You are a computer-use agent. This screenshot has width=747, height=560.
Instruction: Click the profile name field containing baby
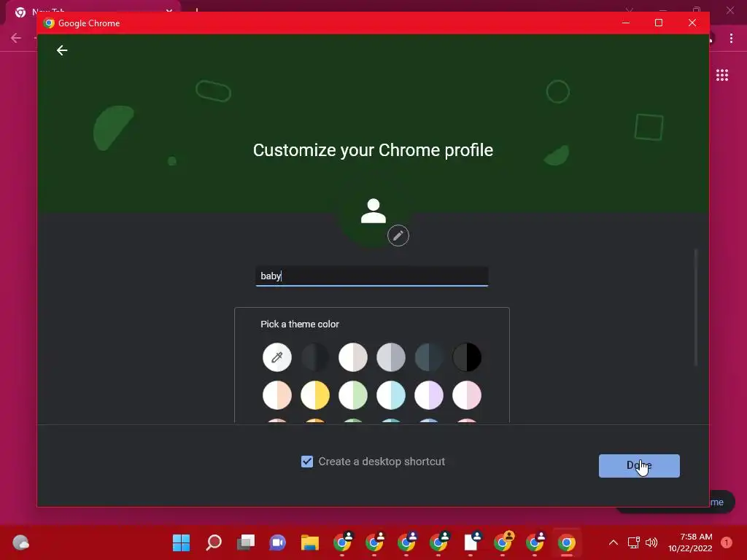click(x=371, y=276)
